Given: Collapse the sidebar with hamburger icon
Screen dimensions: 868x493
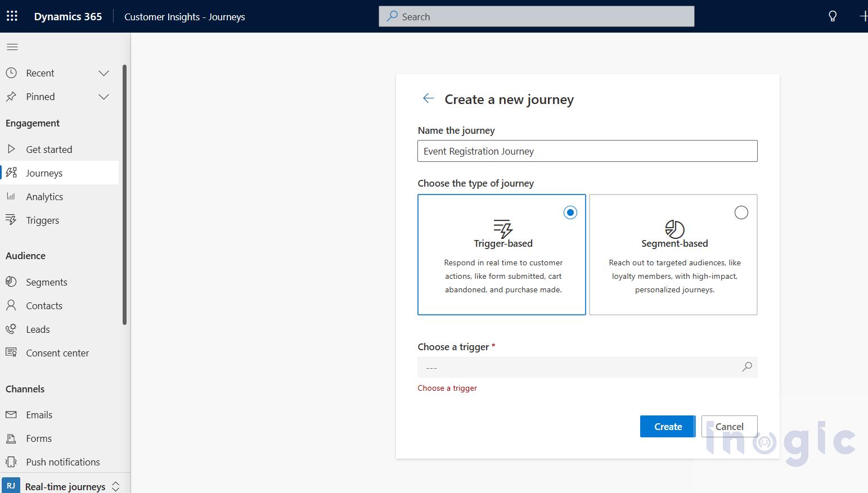Looking at the screenshot, I should [x=12, y=47].
